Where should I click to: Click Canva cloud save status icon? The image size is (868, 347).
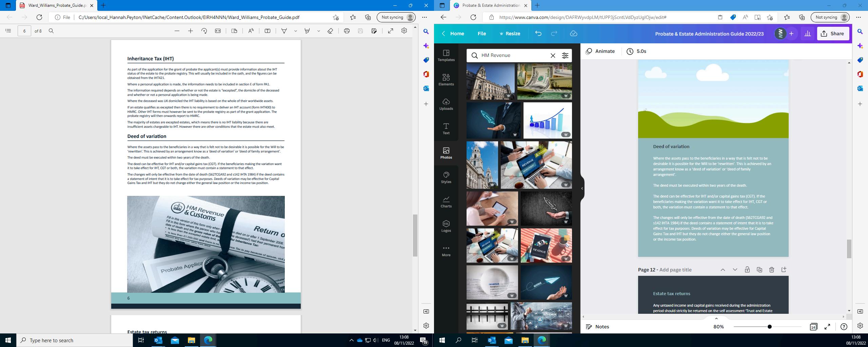[573, 34]
